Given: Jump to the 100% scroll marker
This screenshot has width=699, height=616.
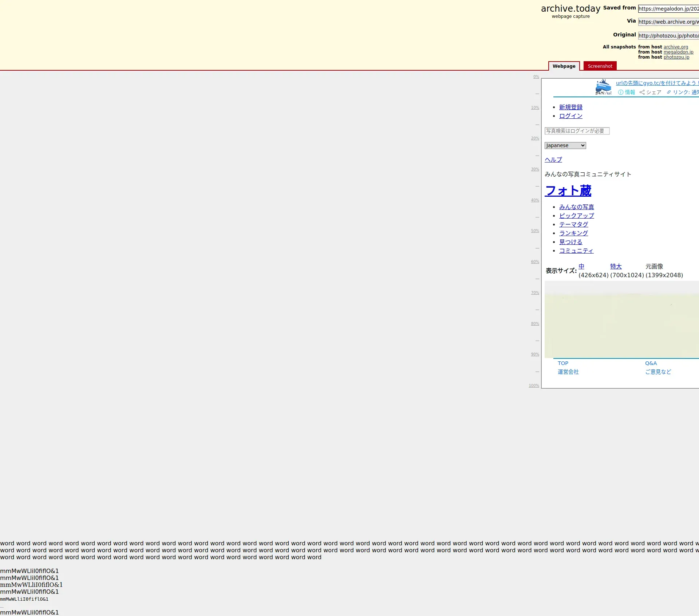Looking at the screenshot, I should (534, 386).
